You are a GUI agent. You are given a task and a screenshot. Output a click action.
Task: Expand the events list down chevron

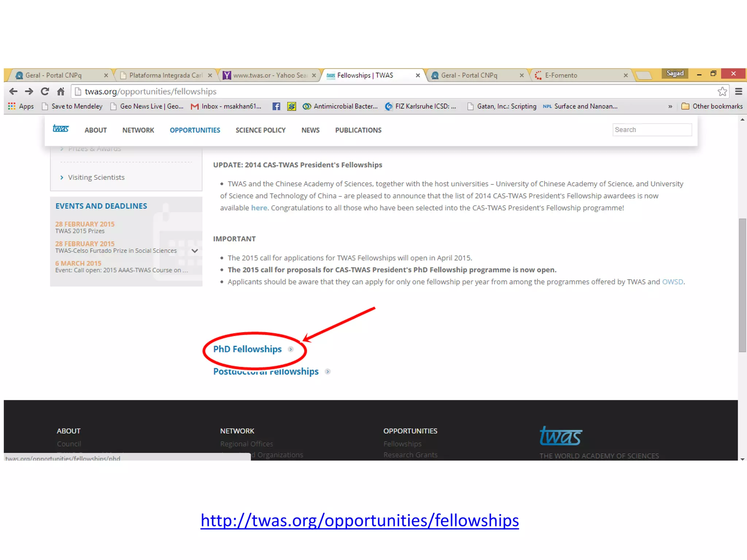pos(195,251)
